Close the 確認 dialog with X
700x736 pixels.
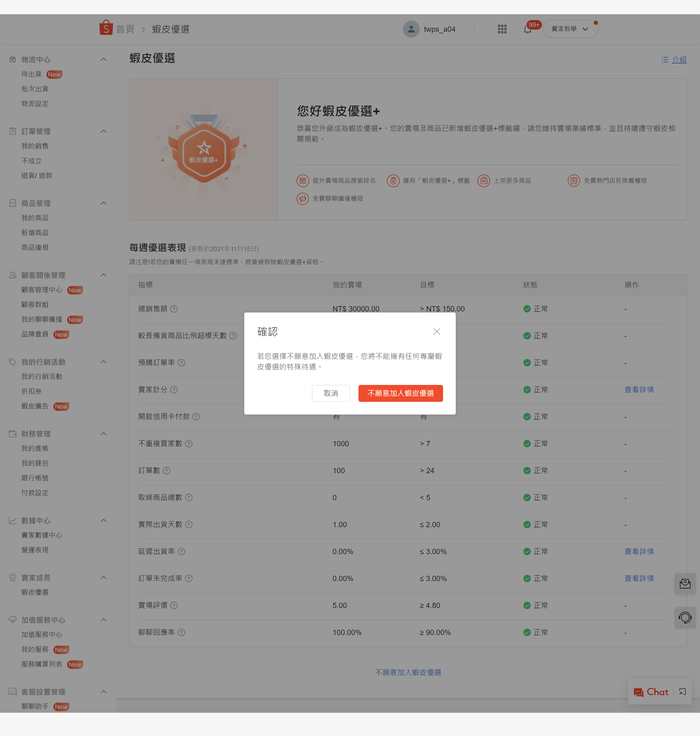436,332
